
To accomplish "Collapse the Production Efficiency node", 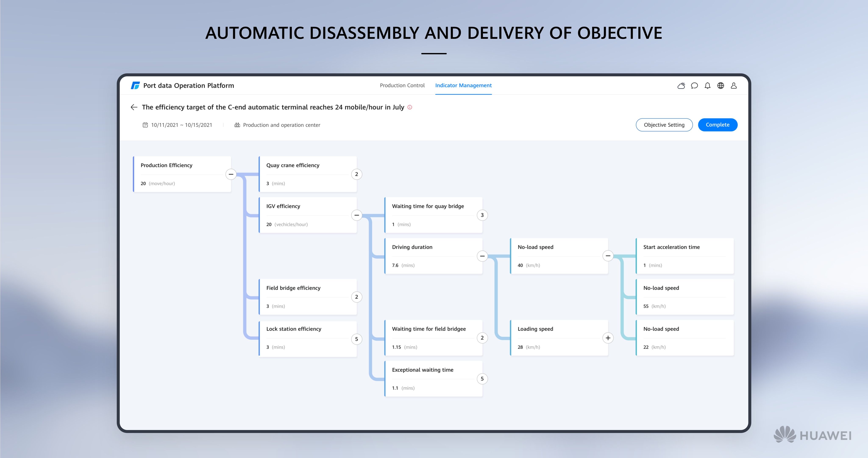I will [231, 174].
